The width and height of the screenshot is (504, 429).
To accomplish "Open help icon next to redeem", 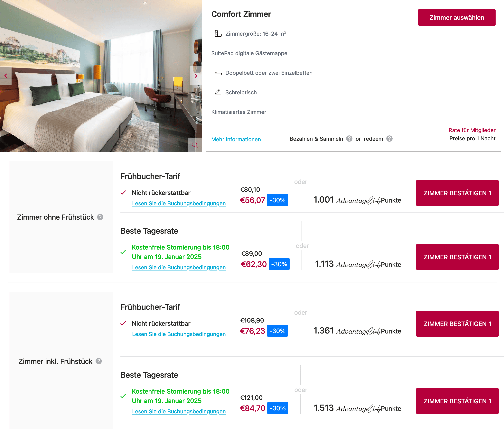I will click(x=389, y=139).
